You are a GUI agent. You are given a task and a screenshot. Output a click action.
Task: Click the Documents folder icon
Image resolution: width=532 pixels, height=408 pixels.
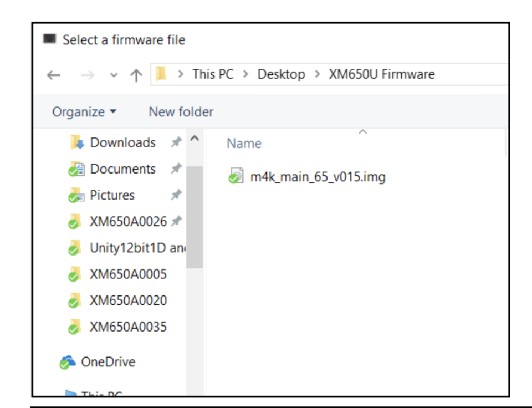[x=76, y=170]
